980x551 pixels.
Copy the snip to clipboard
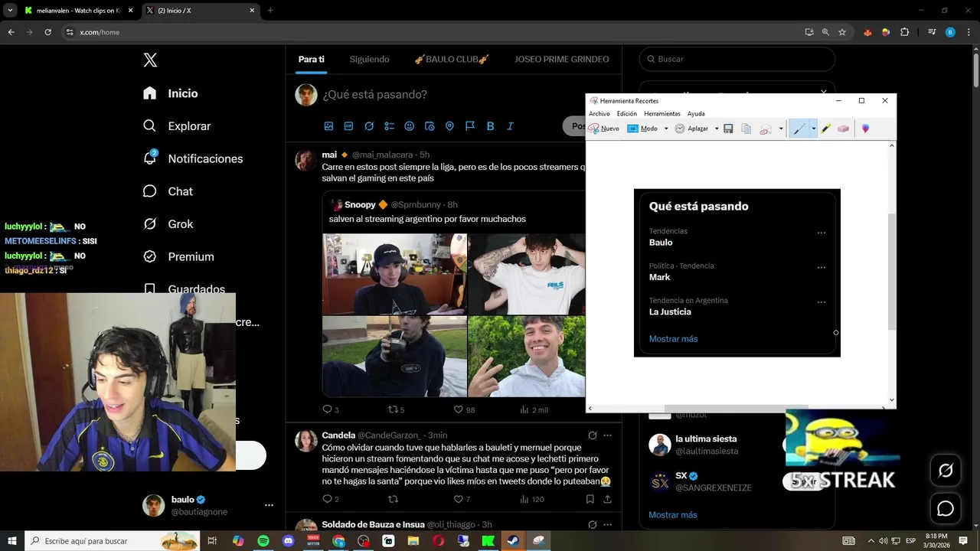tap(746, 129)
